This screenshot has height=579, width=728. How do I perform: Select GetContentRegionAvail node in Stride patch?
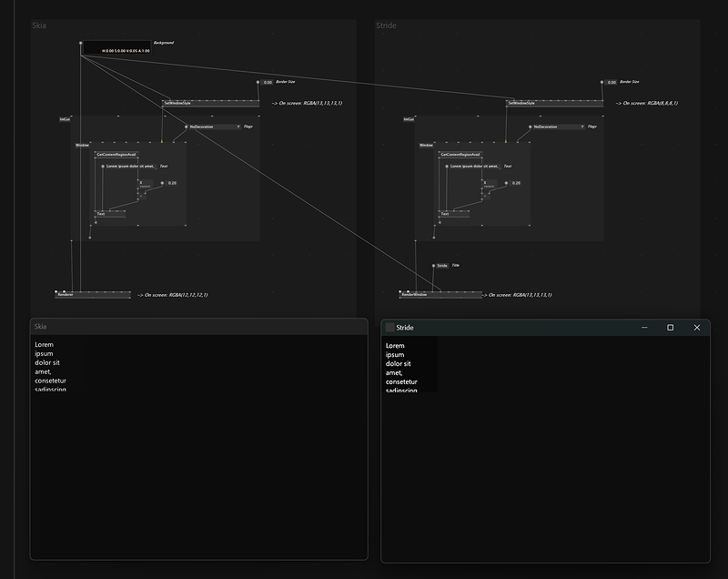coord(460,155)
